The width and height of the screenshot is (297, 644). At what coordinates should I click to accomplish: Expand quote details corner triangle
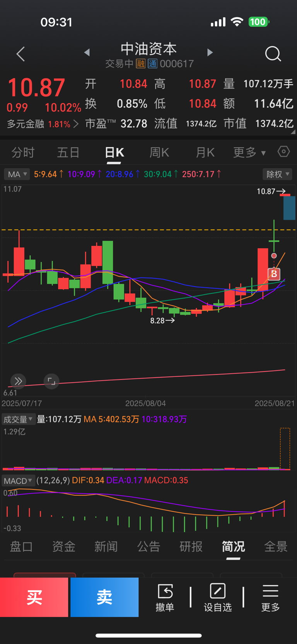(x=293, y=132)
